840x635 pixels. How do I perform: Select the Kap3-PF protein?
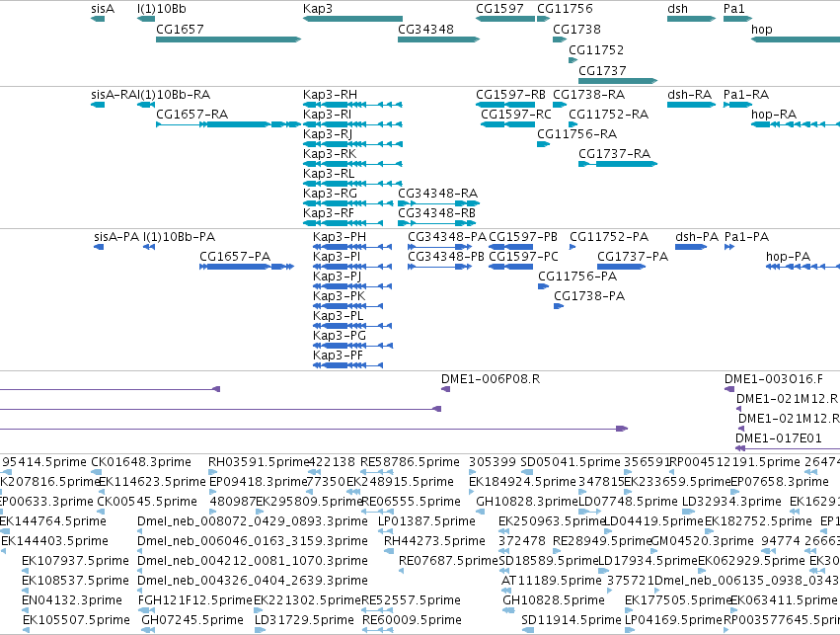347,365
